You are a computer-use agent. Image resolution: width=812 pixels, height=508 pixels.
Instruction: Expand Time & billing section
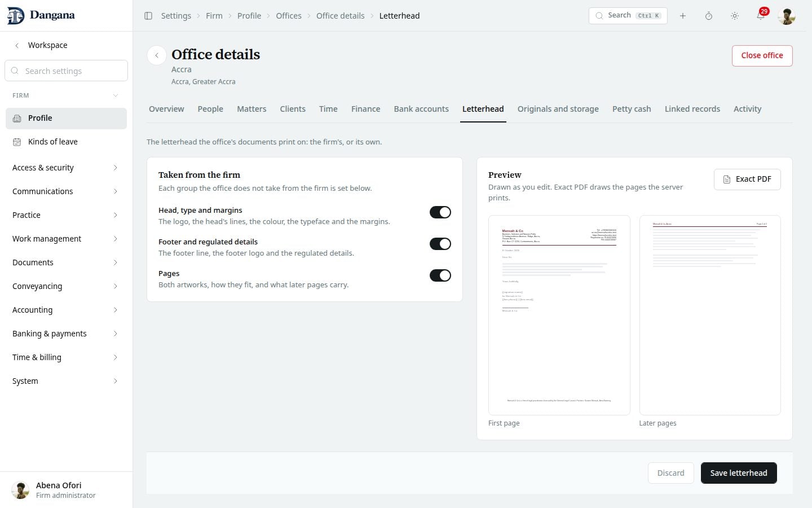click(x=66, y=357)
